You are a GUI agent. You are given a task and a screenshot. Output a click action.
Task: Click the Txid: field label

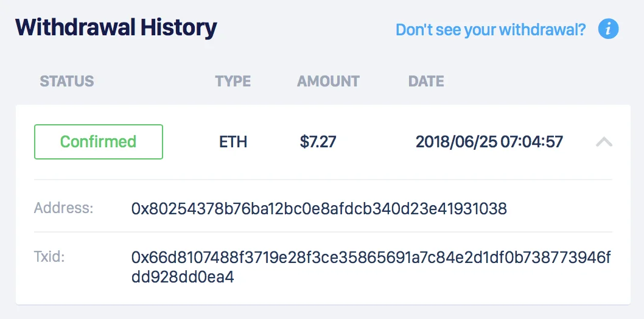pyautogui.click(x=49, y=257)
